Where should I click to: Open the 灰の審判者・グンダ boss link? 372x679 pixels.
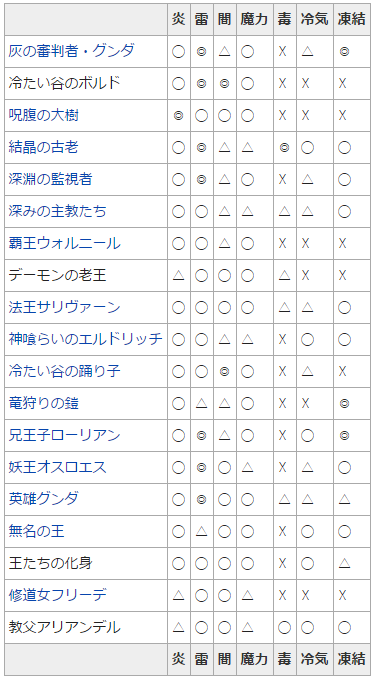[71, 51]
